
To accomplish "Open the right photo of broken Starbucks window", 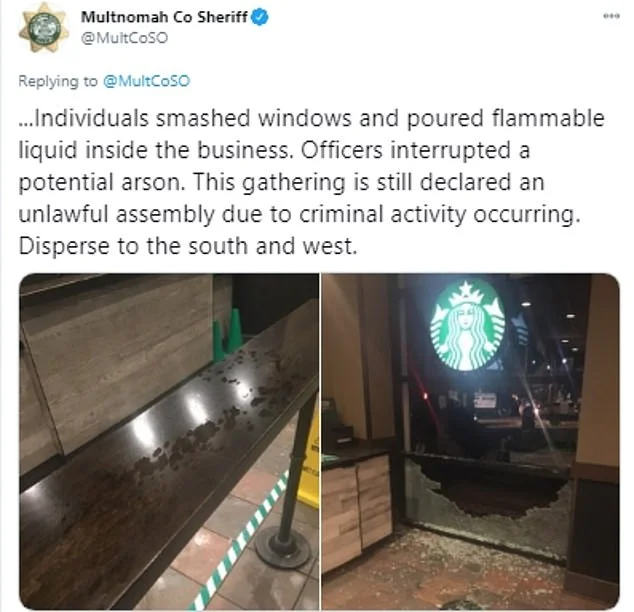I will [x=471, y=441].
